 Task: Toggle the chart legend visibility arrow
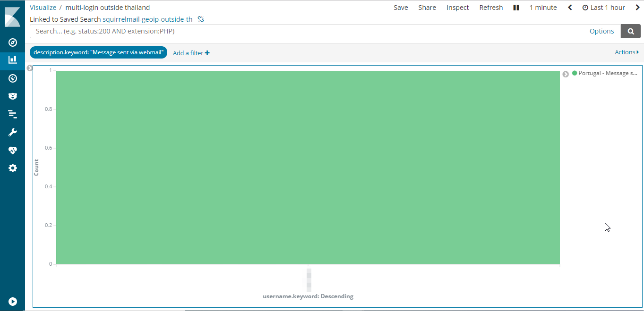[x=566, y=74]
